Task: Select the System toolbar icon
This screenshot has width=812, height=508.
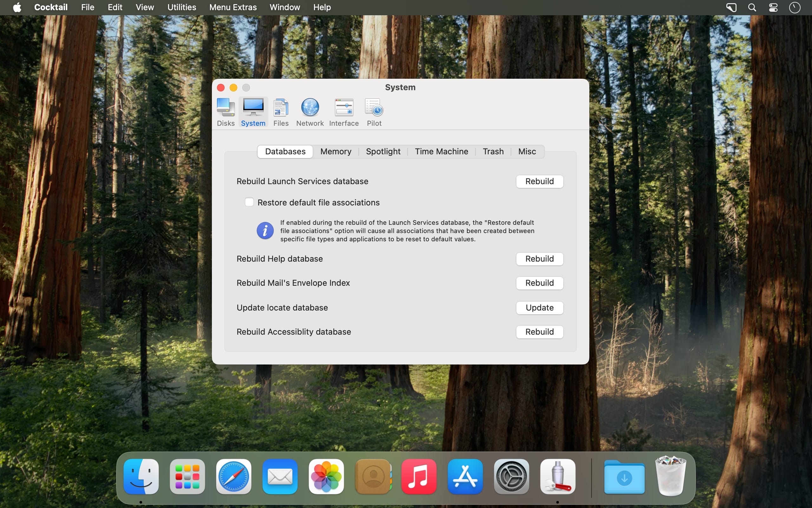Action: (x=253, y=112)
